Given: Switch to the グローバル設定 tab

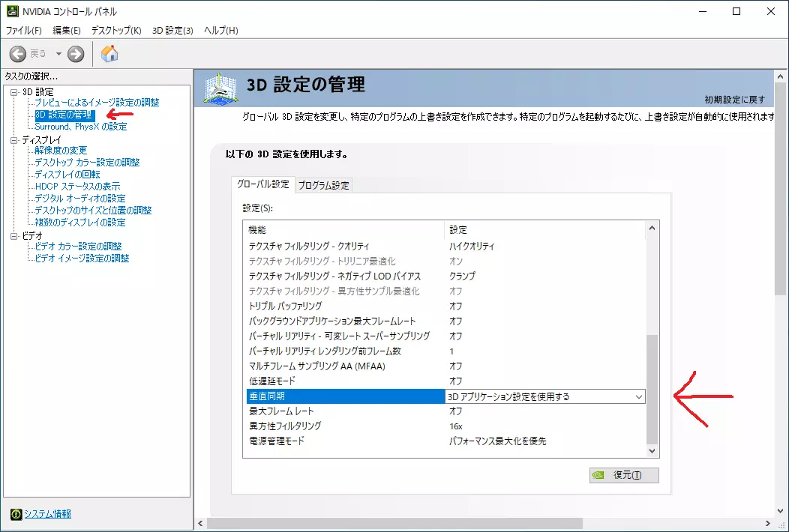Looking at the screenshot, I should pos(263,184).
